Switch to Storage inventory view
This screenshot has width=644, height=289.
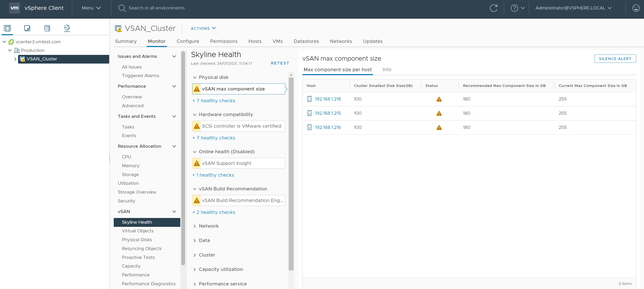tap(47, 28)
